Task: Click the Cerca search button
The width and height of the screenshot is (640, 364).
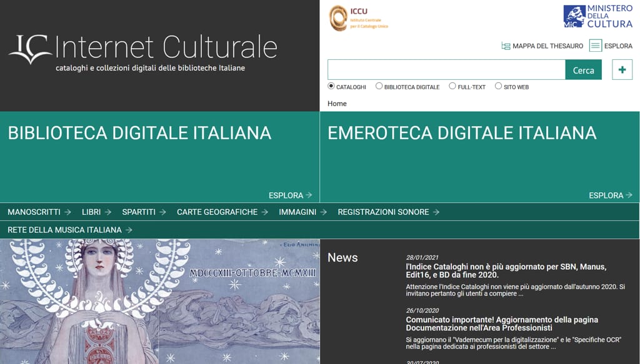Action: coord(583,70)
